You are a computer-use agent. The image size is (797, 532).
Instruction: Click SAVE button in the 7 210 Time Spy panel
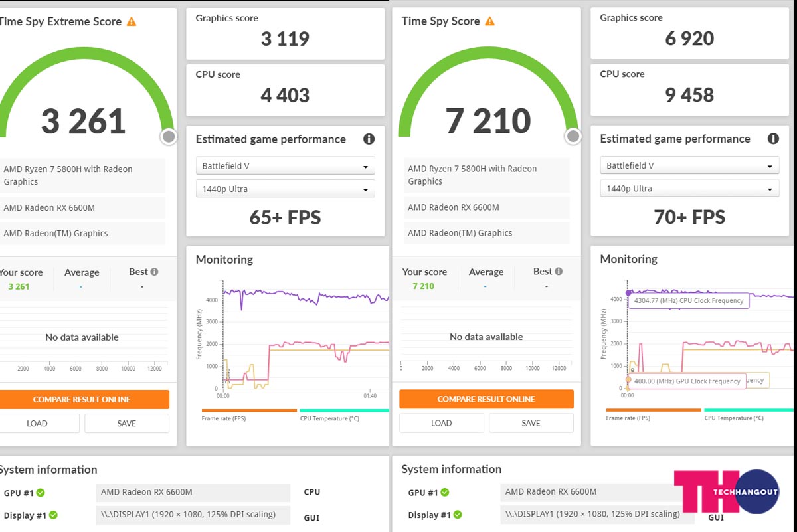[531, 423]
